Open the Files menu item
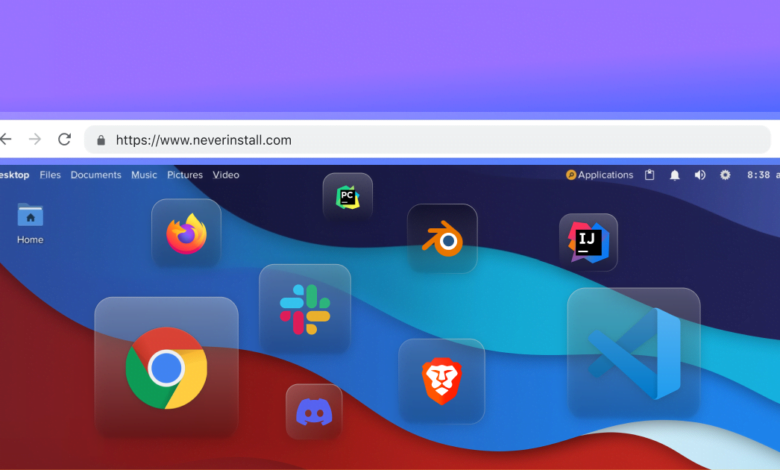 (x=50, y=175)
